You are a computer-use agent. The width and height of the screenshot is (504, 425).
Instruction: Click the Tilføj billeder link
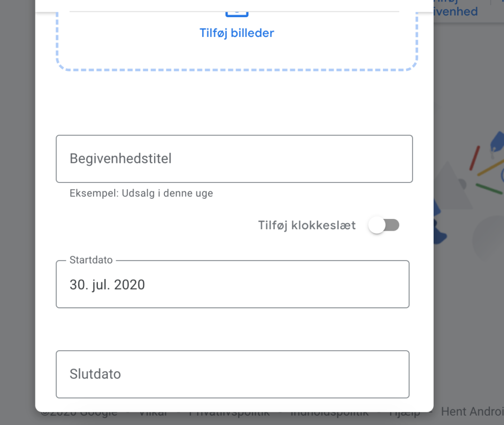tap(237, 33)
